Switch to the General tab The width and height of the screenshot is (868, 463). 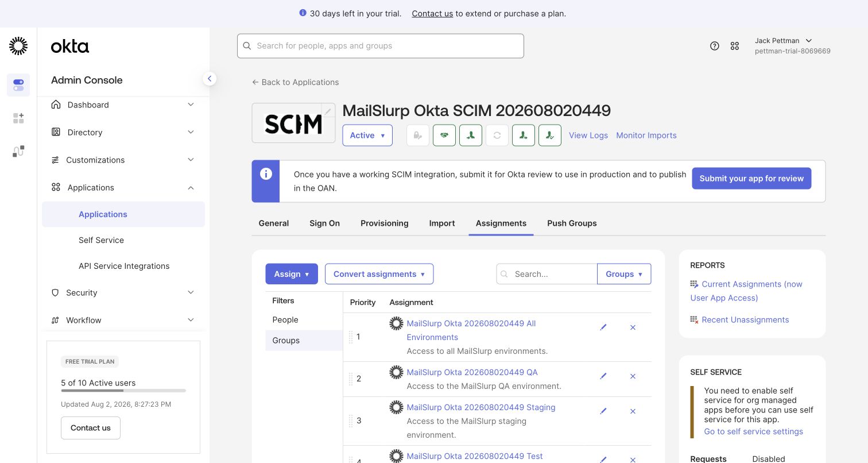click(274, 223)
